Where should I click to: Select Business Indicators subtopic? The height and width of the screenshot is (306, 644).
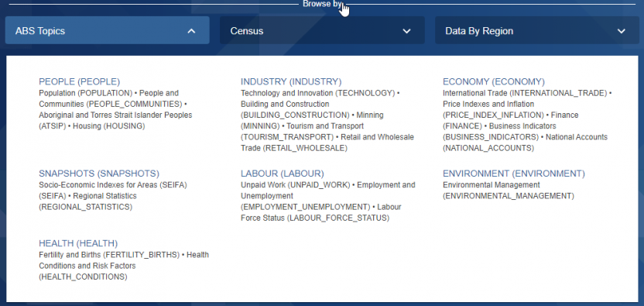pos(499,132)
